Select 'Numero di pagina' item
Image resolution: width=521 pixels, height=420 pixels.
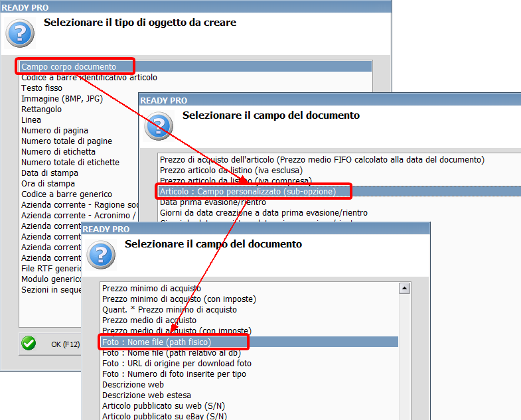55,131
